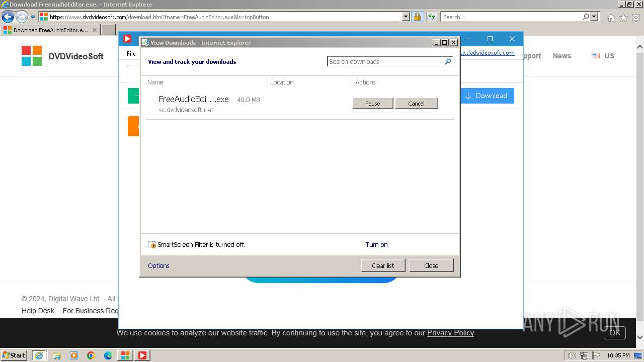Image resolution: width=644 pixels, height=362 pixels.
Task: Open Favorites star icon
Action: 623,18
